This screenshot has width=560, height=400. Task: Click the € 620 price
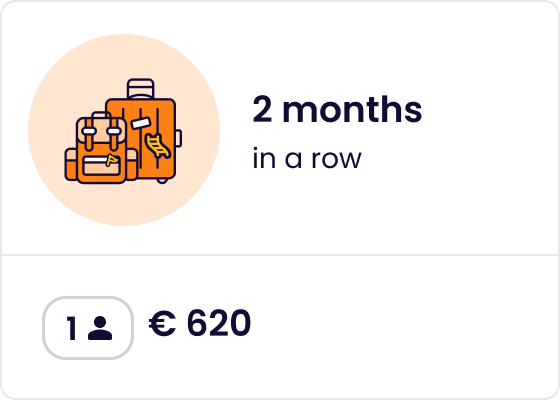point(200,324)
